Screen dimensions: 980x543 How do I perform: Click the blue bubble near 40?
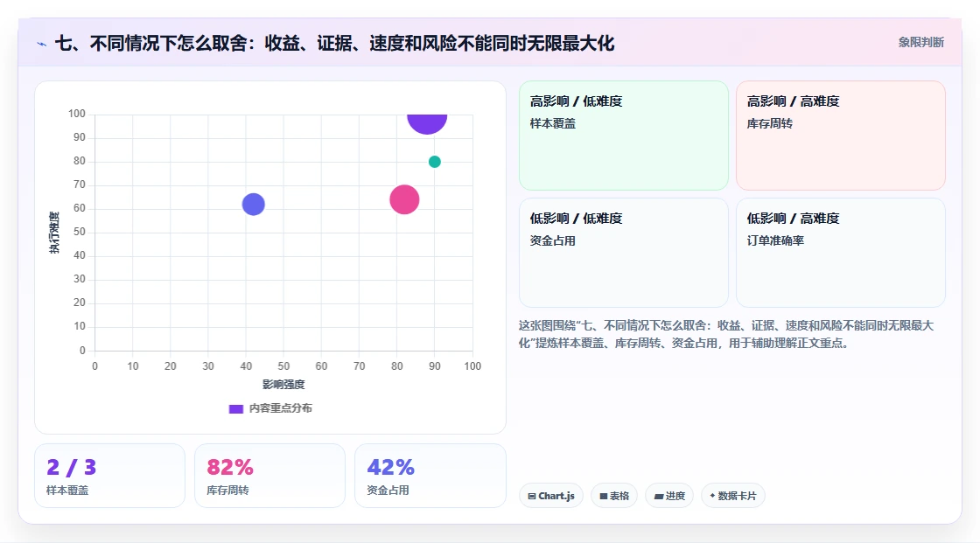pyautogui.click(x=253, y=205)
